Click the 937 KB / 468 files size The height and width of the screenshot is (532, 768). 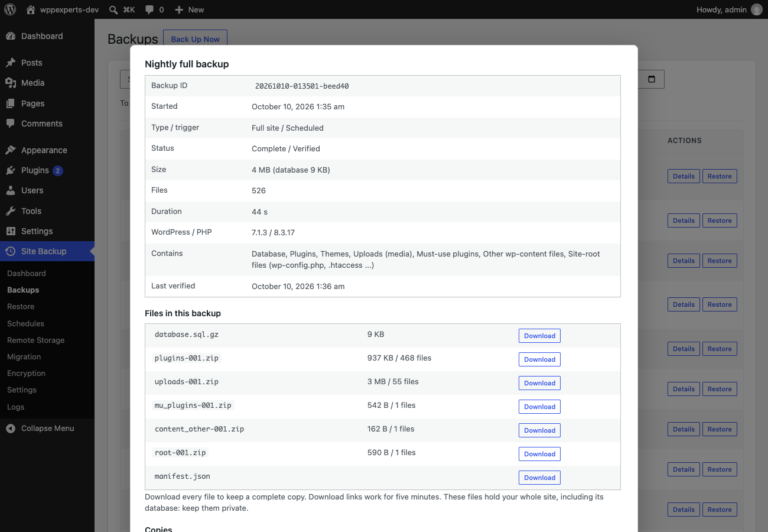(x=399, y=358)
